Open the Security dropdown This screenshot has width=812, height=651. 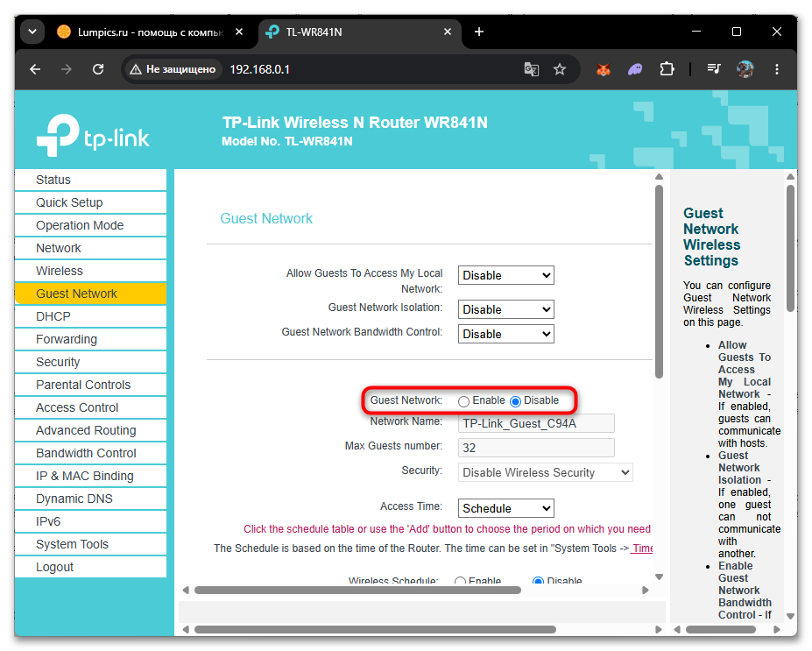[546, 472]
